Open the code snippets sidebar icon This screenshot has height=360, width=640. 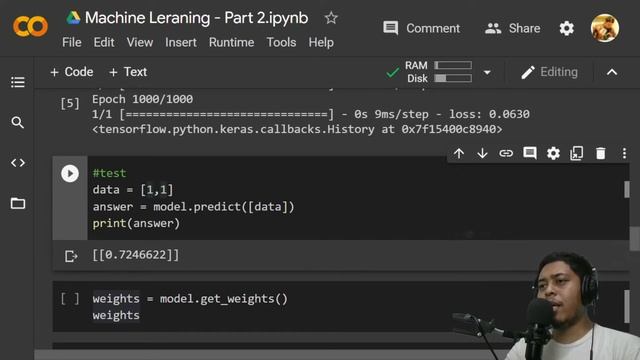click(18, 163)
